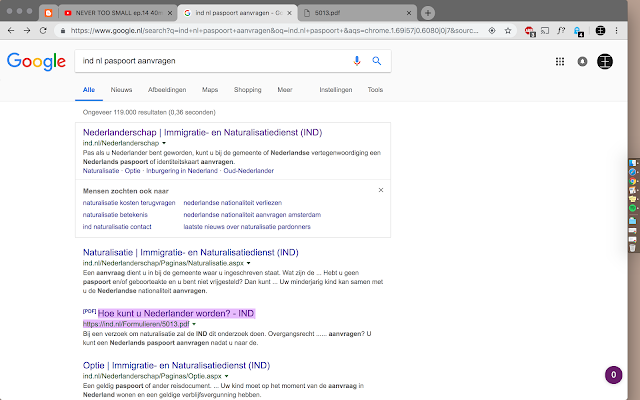Search nederlandse nationaliteit aanvragen amsterdam suggestion
Screen dimensions: 640x400
(252, 215)
